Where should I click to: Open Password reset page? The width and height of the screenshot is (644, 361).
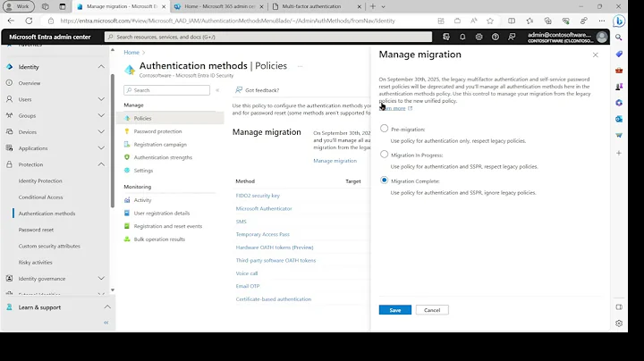pyautogui.click(x=36, y=231)
